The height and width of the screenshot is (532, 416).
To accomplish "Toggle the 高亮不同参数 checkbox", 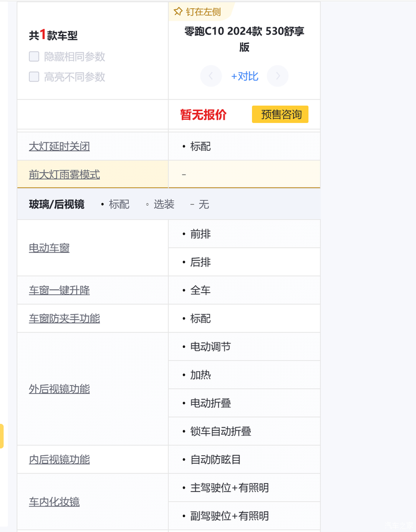I will pyautogui.click(x=34, y=77).
